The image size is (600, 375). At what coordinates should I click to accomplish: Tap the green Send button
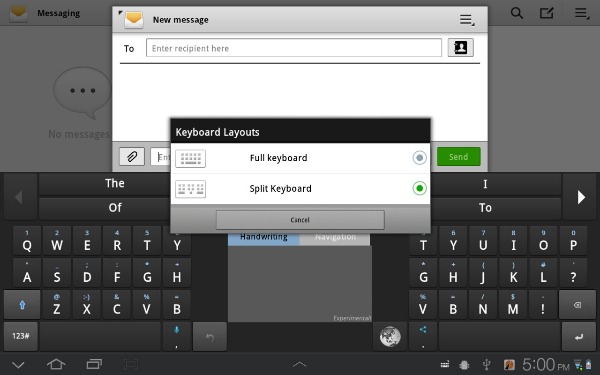[x=458, y=157]
